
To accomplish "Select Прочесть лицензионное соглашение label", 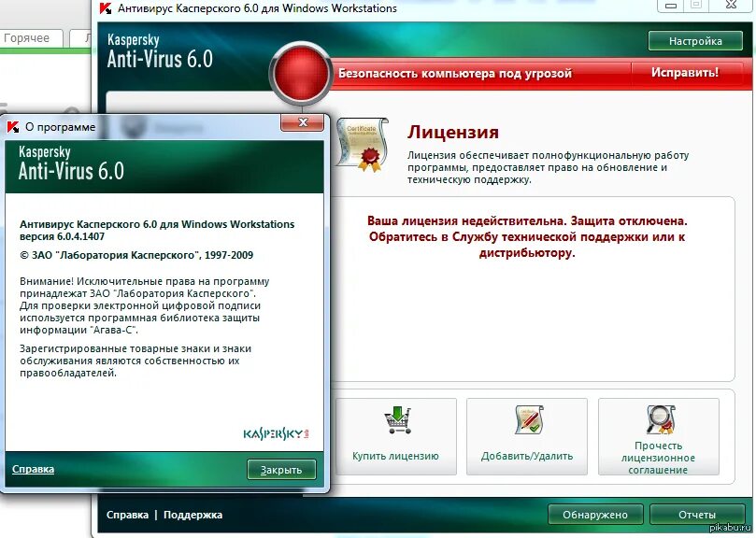I will point(658,458).
